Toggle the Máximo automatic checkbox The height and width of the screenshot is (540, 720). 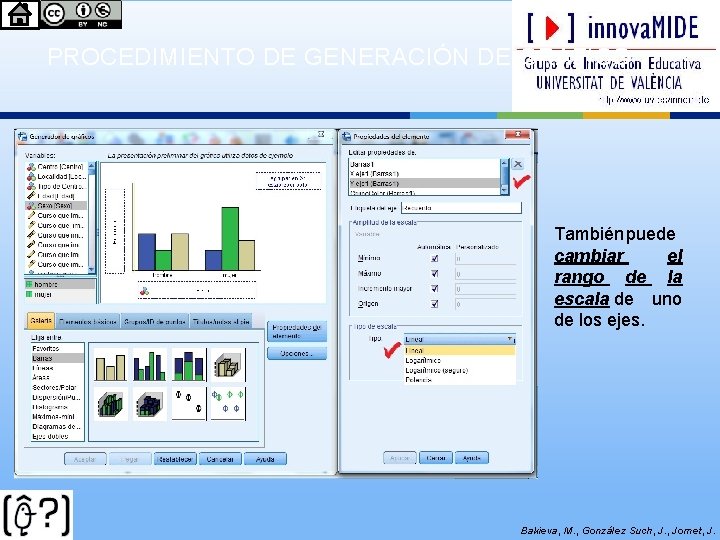434,274
